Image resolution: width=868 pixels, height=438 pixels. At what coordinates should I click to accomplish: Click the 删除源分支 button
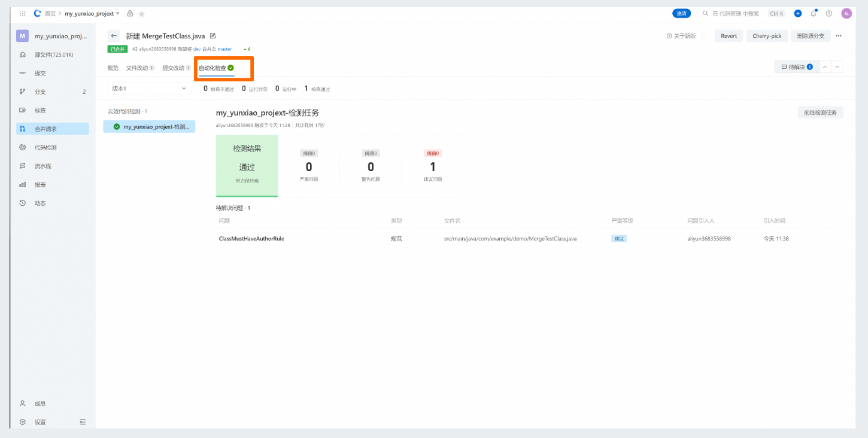pos(811,36)
